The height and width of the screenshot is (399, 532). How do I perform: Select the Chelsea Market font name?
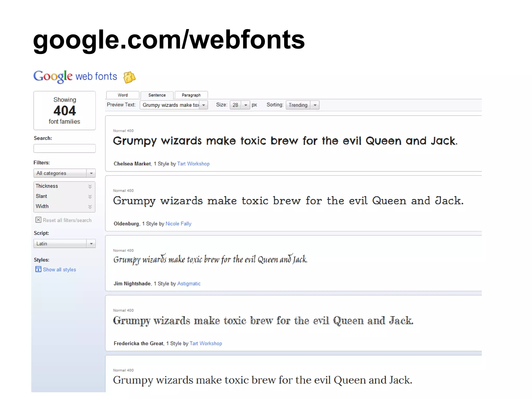coord(132,164)
